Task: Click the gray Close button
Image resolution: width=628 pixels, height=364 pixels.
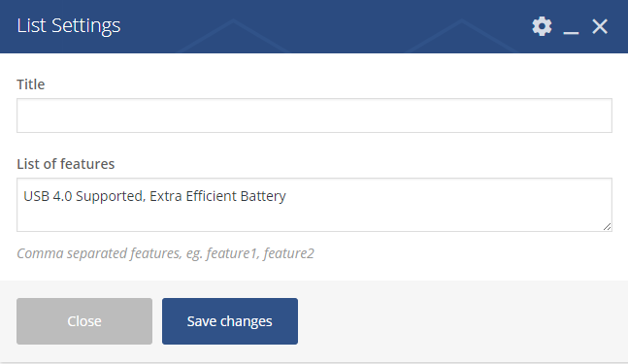Action: [x=84, y=321]
